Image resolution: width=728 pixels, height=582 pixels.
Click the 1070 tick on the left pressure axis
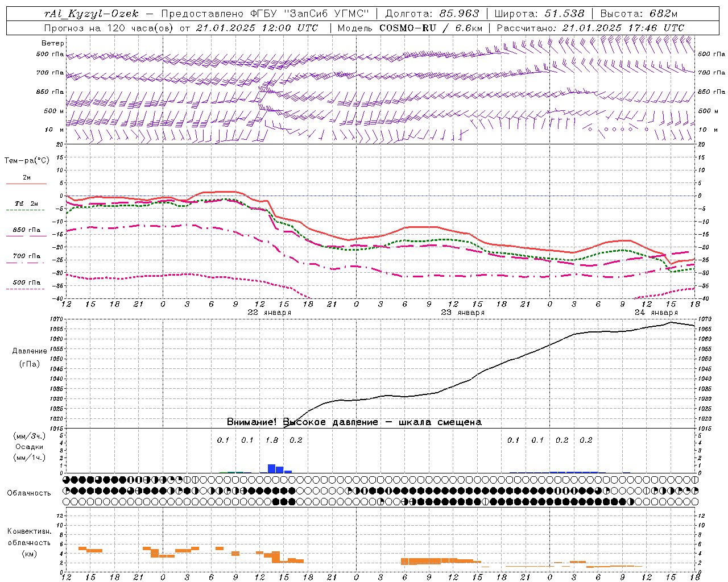point(57,319)
